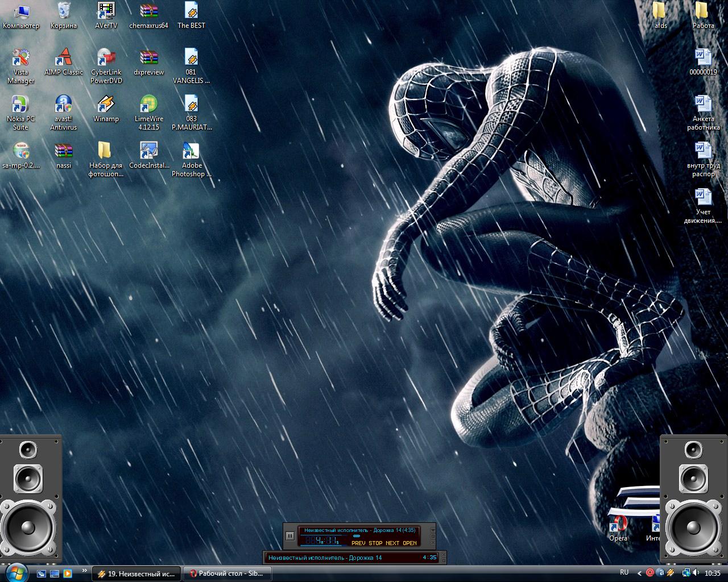Launch the Nokia PC Suite shortcut
This screenshot has width=728, height=582.
21,113
